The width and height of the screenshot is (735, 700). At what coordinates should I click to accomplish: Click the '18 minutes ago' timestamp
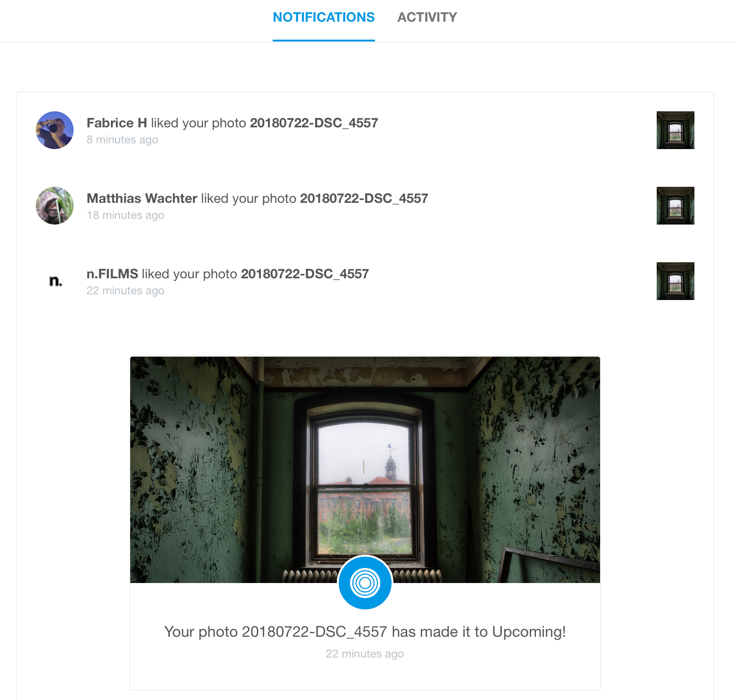[x=125, y=216]
